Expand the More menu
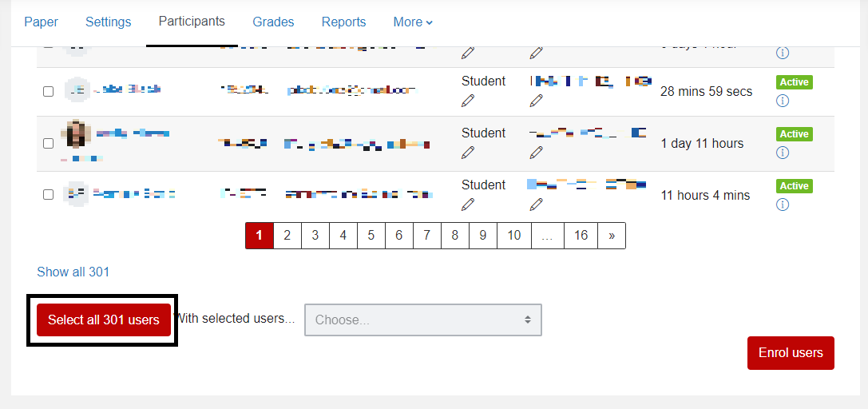The image size is (868, 409). [413, 22]
